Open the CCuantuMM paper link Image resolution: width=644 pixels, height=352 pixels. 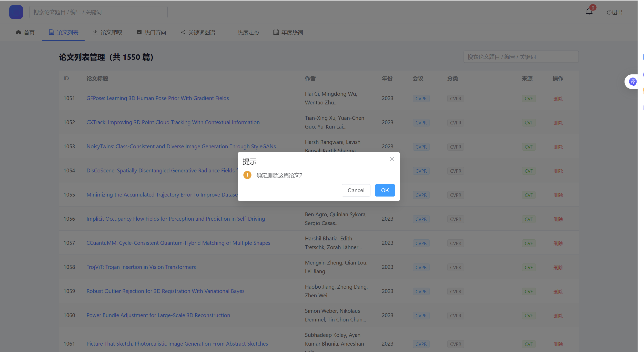coord(178,243)
